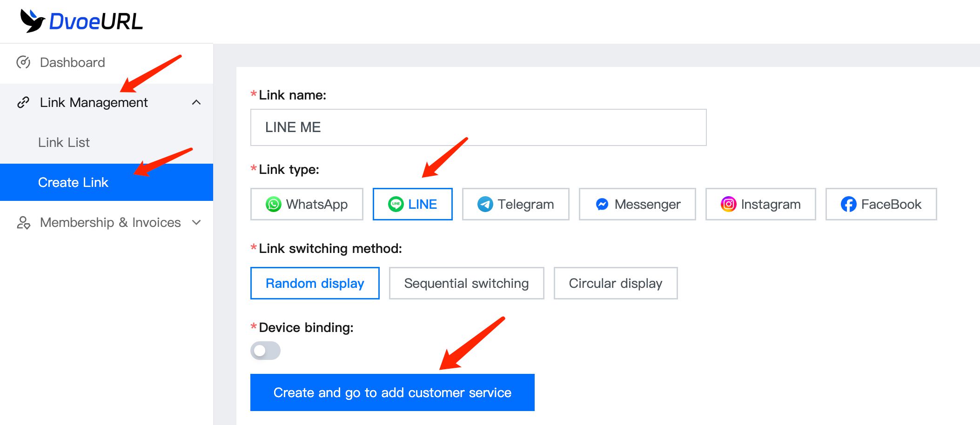Toggle the Device binding switch
980x425 pixels.
click(265, 351)
